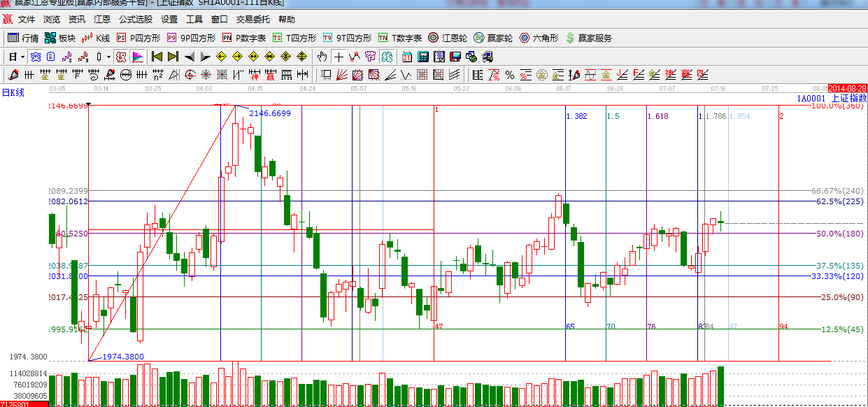
Task: Click the 2014-08-28 date label
Action: [x=847, y=89]
